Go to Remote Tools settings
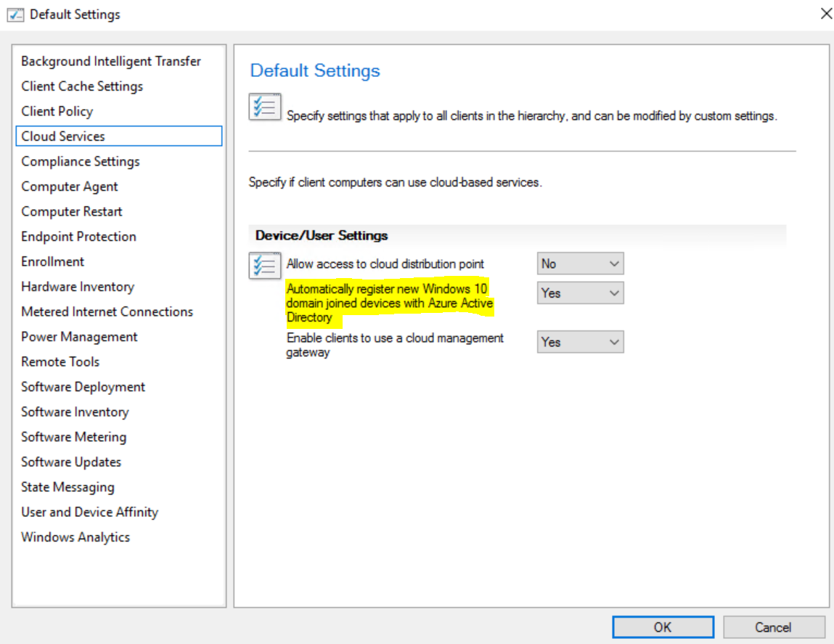 (x=60, y=362)
